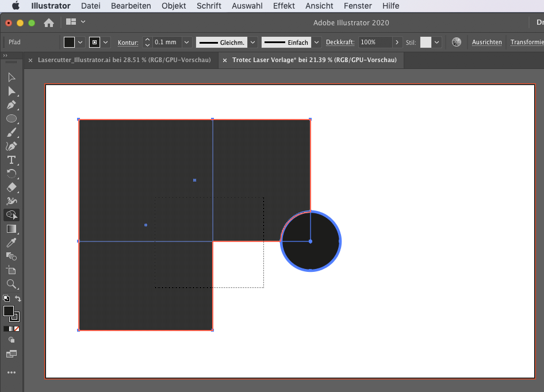The height and width of the screenshot is (392, 544).
Task: Expand the Gleichm. stroke profile dropdown
Action: pos(252,42)
